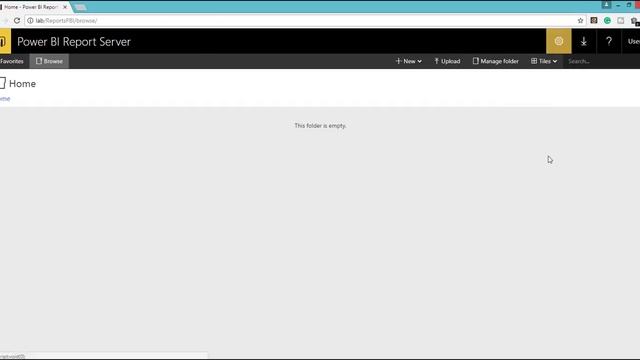Screen dimensions: 640x360
Task: Bookmark the page with the star icon
Action: [x=580, y=20]
